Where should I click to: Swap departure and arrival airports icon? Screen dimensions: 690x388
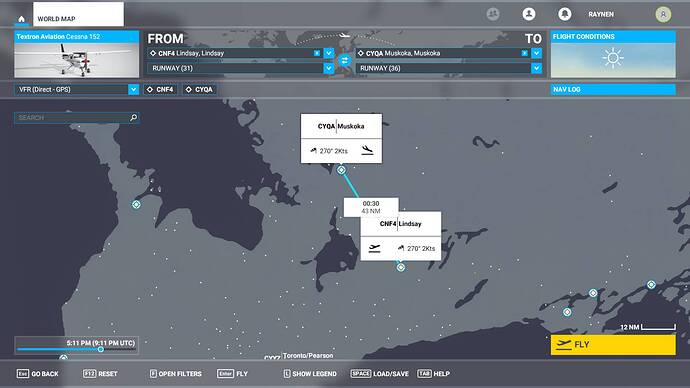(x=345, y=61)
